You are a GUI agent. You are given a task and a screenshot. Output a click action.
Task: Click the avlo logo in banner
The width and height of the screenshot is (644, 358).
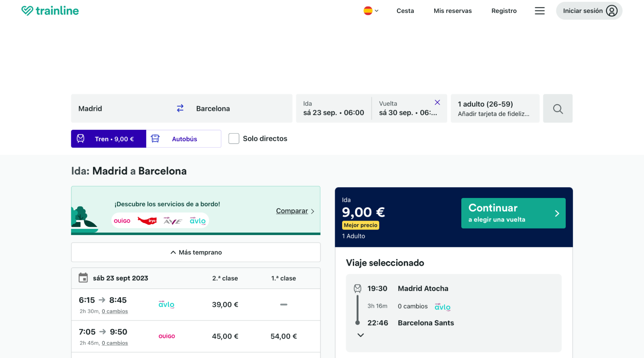point(198,221)
